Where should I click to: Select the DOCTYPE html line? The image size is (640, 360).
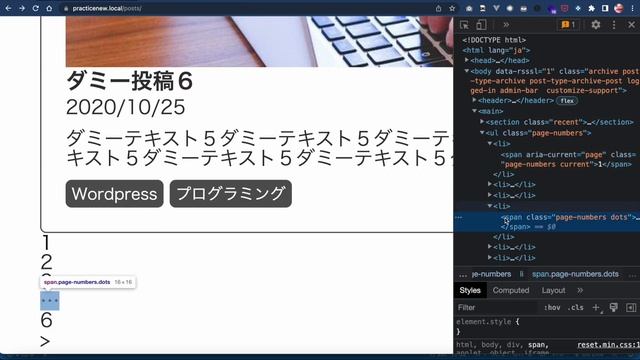point(494,40)
